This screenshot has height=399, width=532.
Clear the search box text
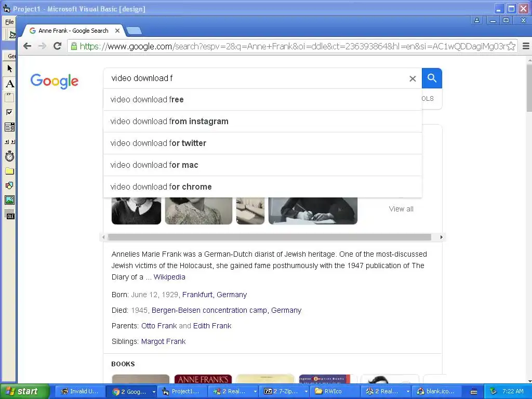click(x=413, y=79)
